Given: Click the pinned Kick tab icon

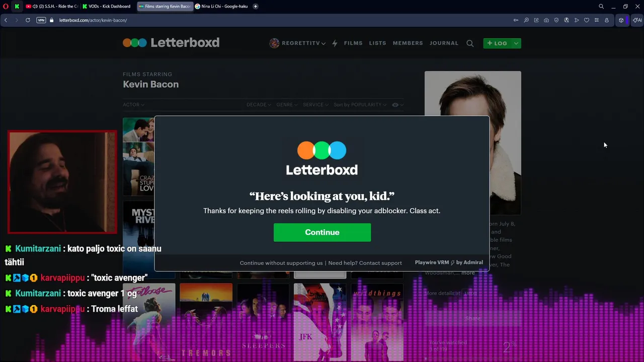Looking at the screenshot, I should pyautogui.click(x=17, y=7).
